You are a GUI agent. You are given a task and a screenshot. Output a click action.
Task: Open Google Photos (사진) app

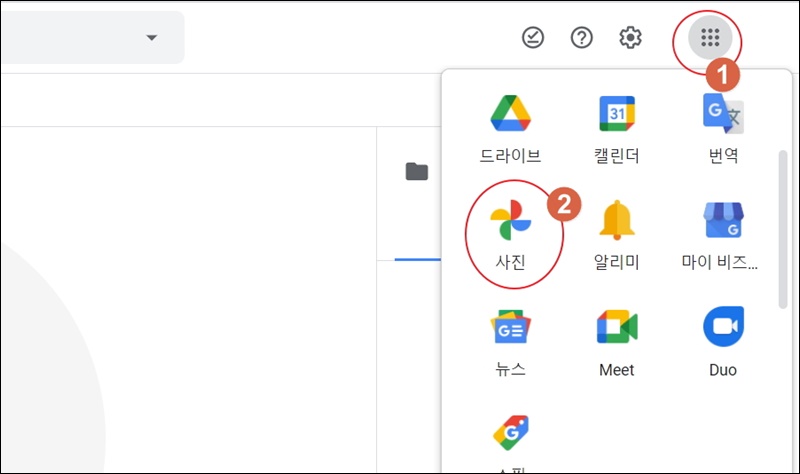510,236
